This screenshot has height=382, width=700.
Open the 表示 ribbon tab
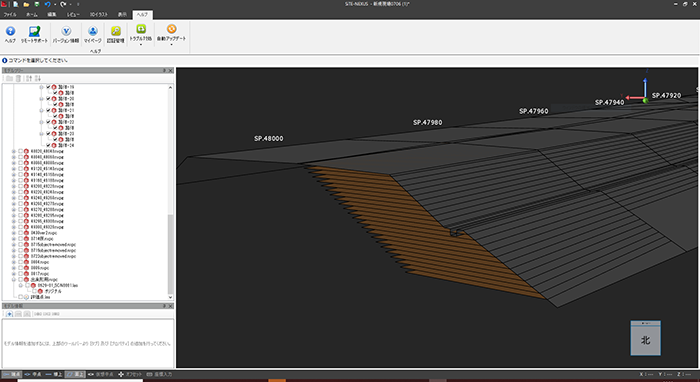[122, 14]
